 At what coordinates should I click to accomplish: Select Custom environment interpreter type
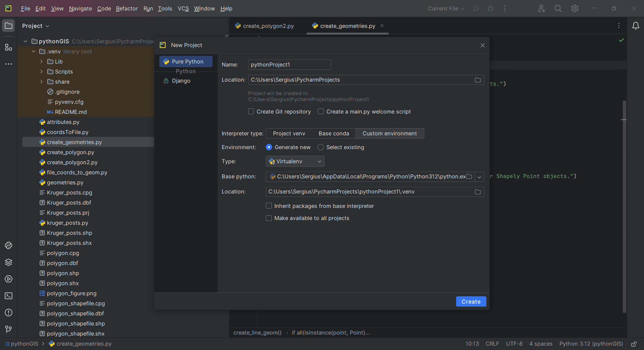pyautogui.click(x=390, y=133)
